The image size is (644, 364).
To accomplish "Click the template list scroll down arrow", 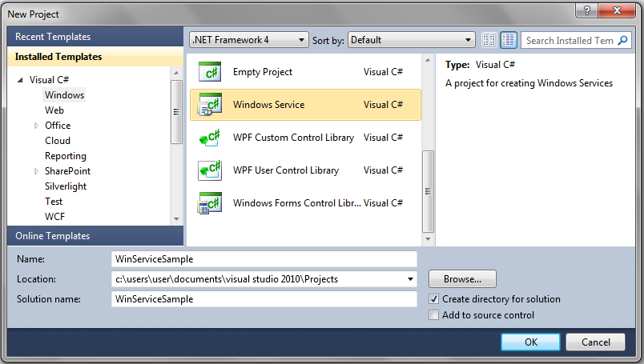I will click(428, 239).
